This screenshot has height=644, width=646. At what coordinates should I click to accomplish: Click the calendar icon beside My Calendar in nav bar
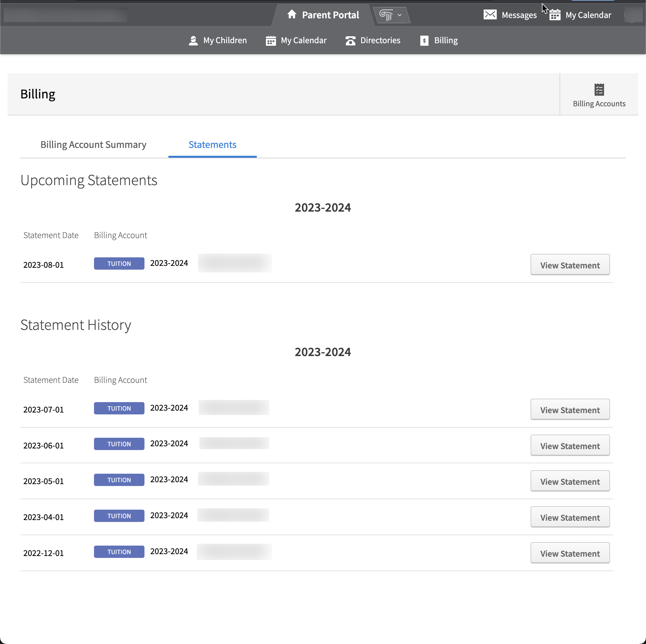point(271,40)
